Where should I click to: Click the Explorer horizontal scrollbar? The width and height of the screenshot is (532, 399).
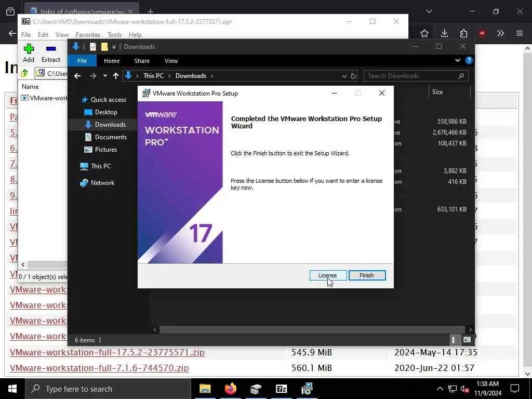tap(312, 329)
